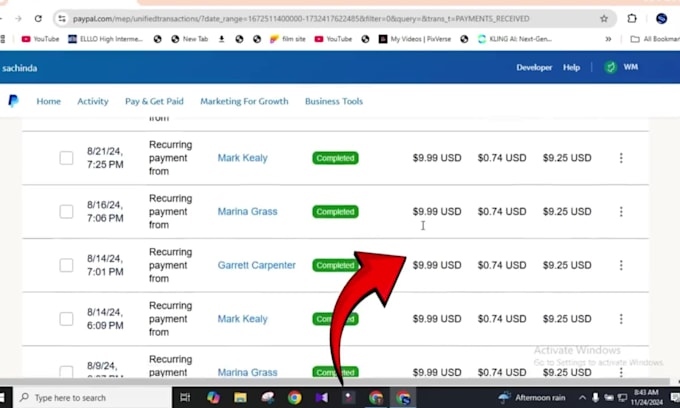Check the 8/9/24 Marina Grass checkbox
The image size is (680, 408).
tap(66, 372)
